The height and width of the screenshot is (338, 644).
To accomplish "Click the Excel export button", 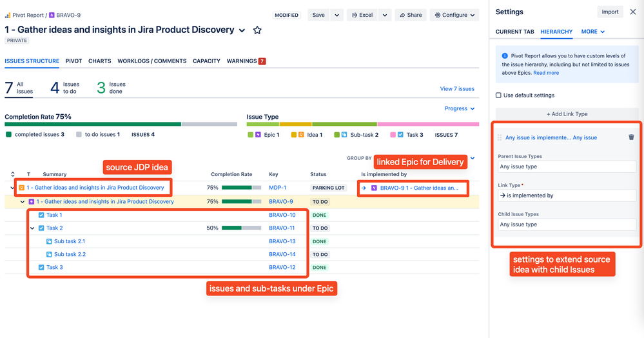I will click(362, 15).
